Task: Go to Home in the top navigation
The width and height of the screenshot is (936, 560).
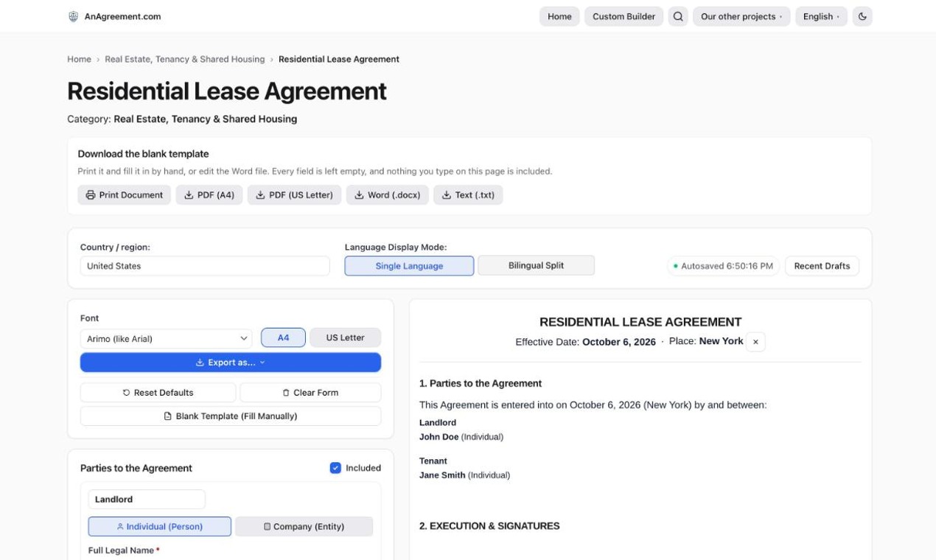Action: [x=559, y=16]
